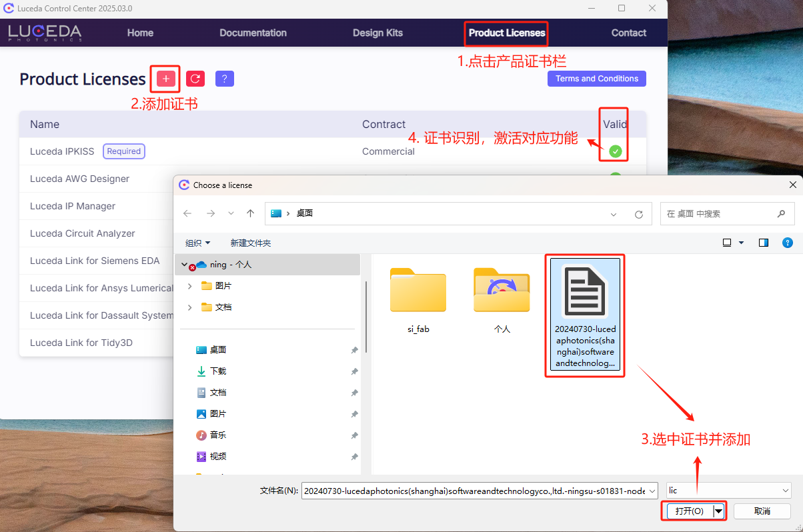This screenshot has width=803, height=532.
Task: Open the lic file type filter
Action: tap(728, 491)
